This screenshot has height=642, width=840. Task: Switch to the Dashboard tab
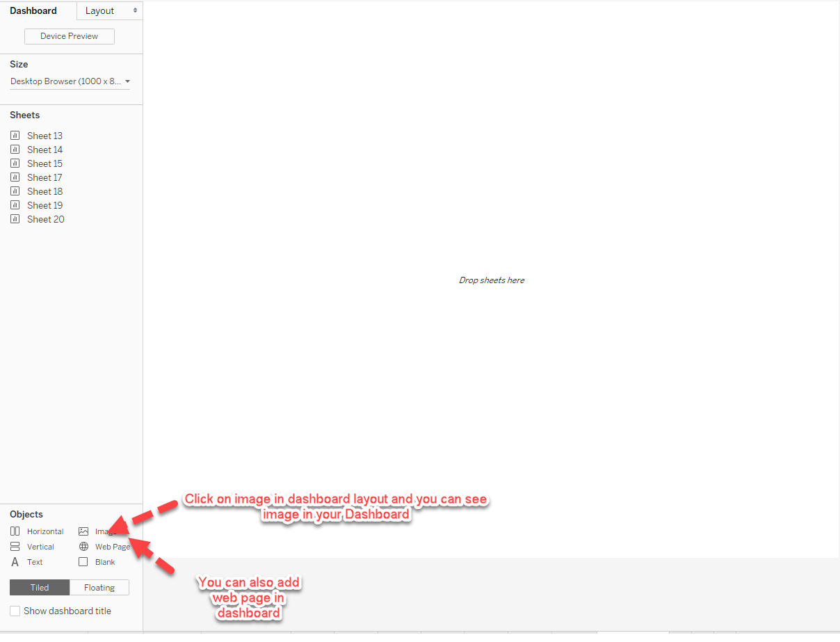[33, 10]
